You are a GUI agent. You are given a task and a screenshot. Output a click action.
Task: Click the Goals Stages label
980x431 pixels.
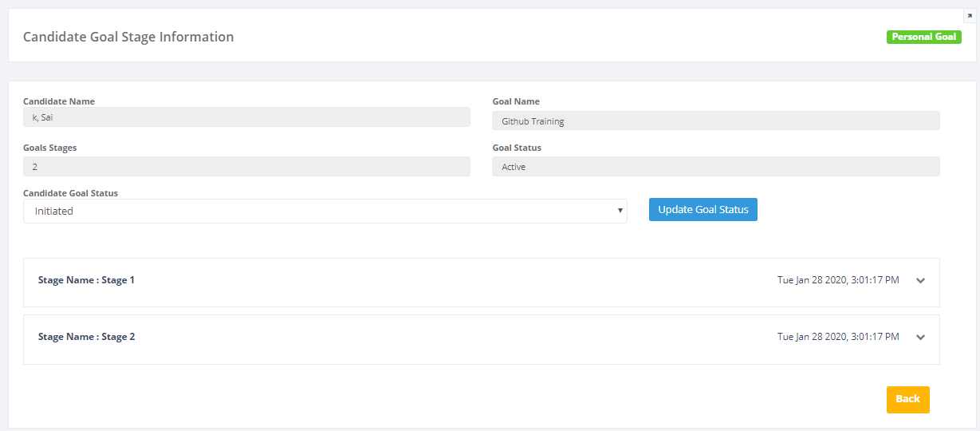[x=49, y=148]
